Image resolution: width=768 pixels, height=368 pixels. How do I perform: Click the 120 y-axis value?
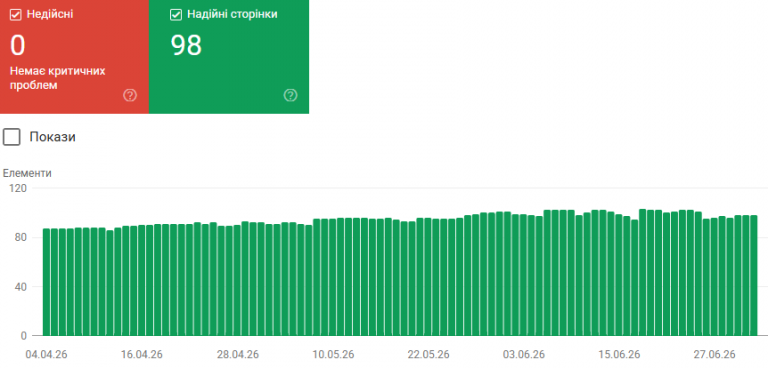(18, 188)
